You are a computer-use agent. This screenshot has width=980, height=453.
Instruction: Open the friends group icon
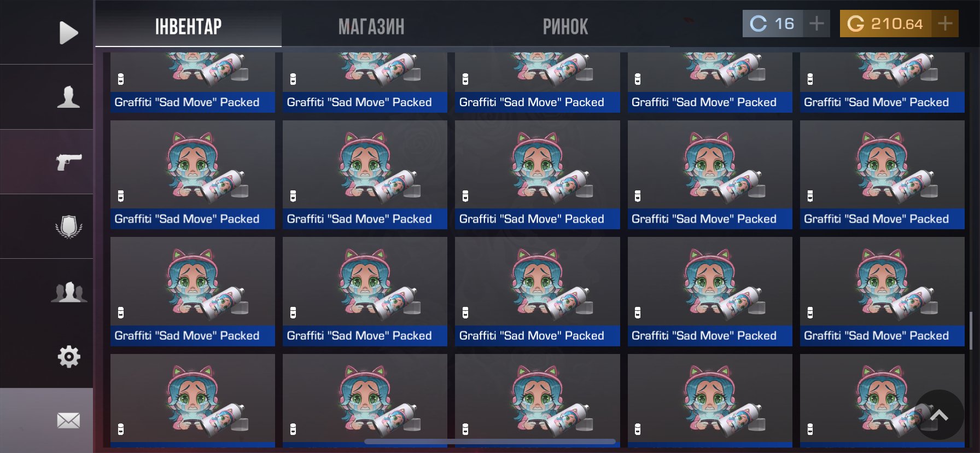coord(69,292)
